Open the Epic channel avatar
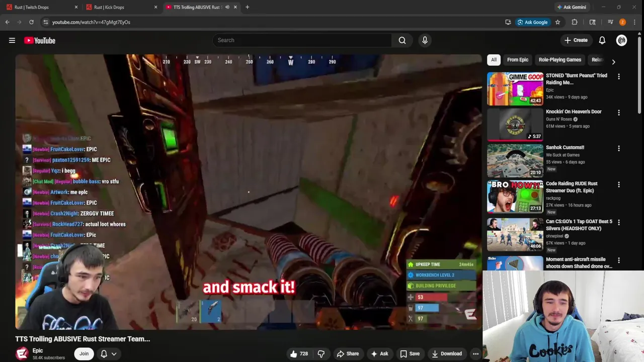Viewport: 644px width, 362px height. (22, 353)
